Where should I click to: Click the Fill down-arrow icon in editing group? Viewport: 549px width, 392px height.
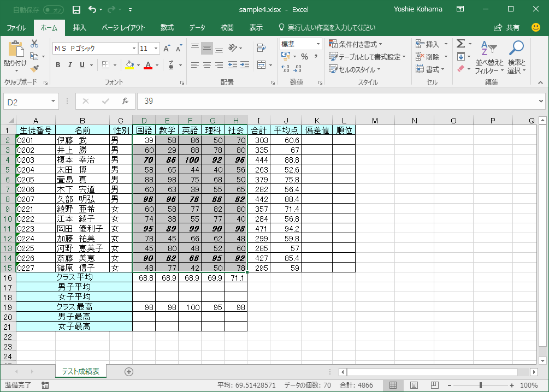tap(461, 56)
